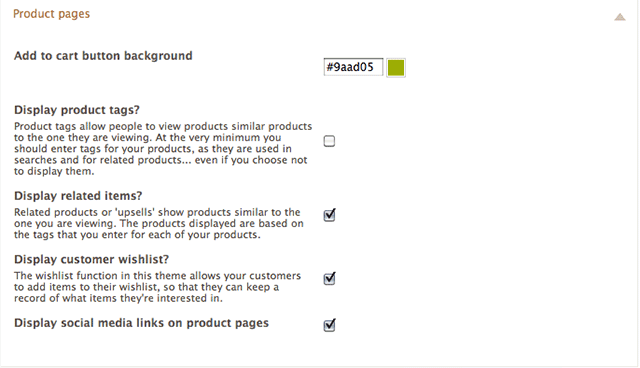Open the green add-to-cart color swatch
640x368 pixels.
click(x=396, y=68)
